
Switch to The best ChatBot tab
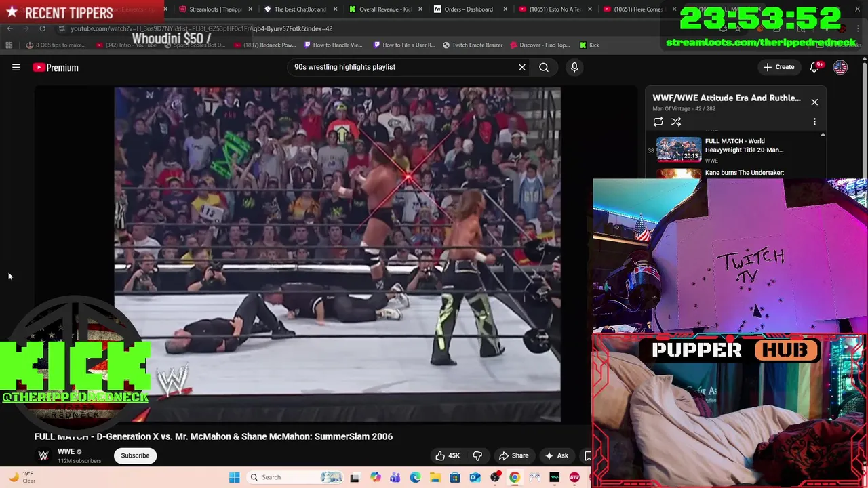pos(300,9)
